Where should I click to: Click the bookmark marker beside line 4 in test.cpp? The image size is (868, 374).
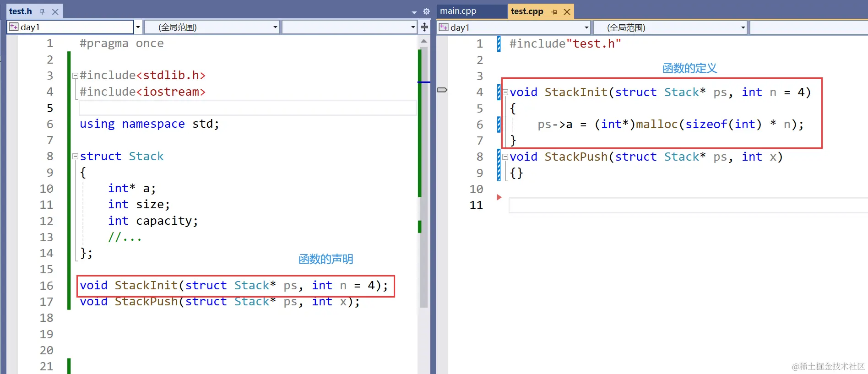tap(442, 90)
